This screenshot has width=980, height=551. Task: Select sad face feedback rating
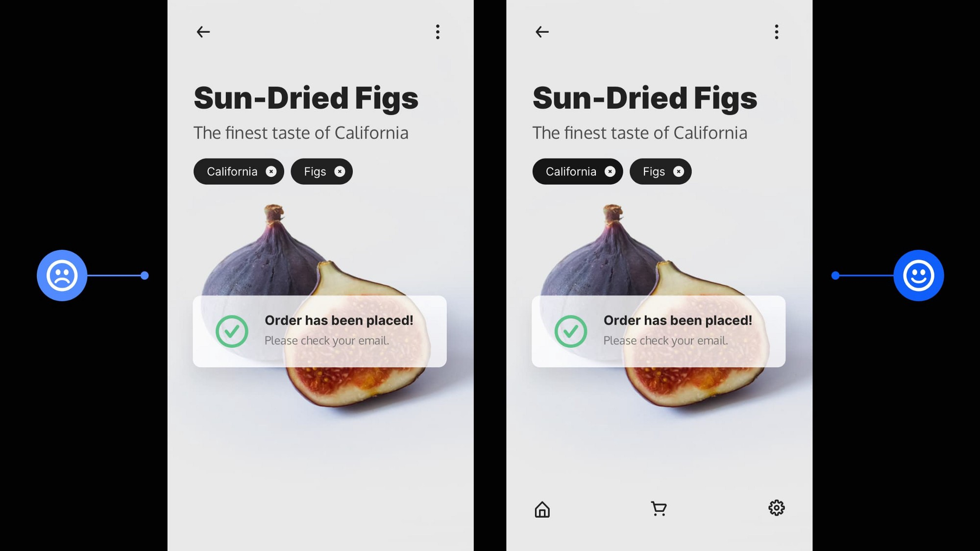click(62, 275)
